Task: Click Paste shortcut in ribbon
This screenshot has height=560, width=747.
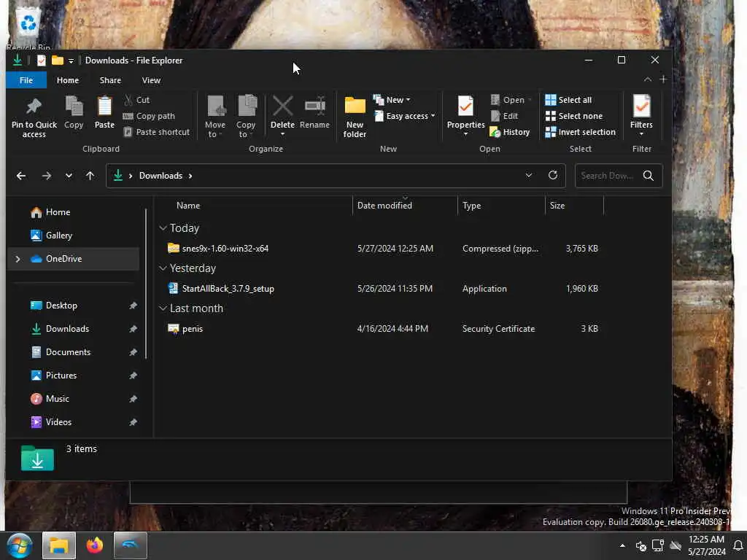Action: point(156,132)
